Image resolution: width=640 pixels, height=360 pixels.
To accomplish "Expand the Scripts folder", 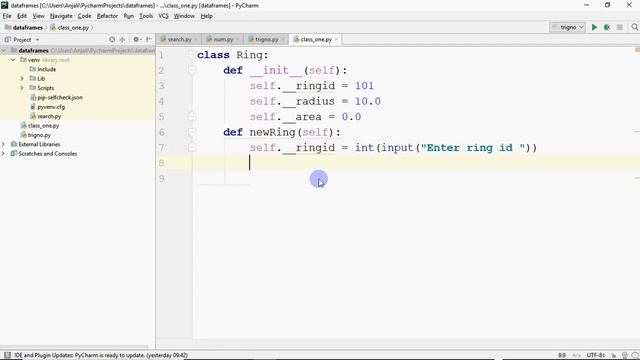I will (22, 88).
